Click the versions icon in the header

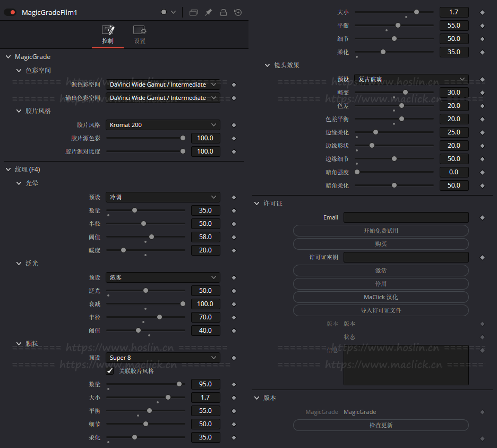(193, 12)
